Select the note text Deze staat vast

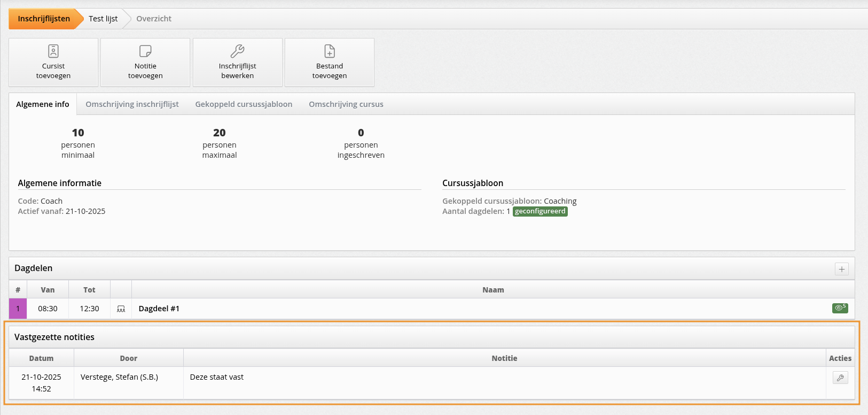(x=217, y=377)
